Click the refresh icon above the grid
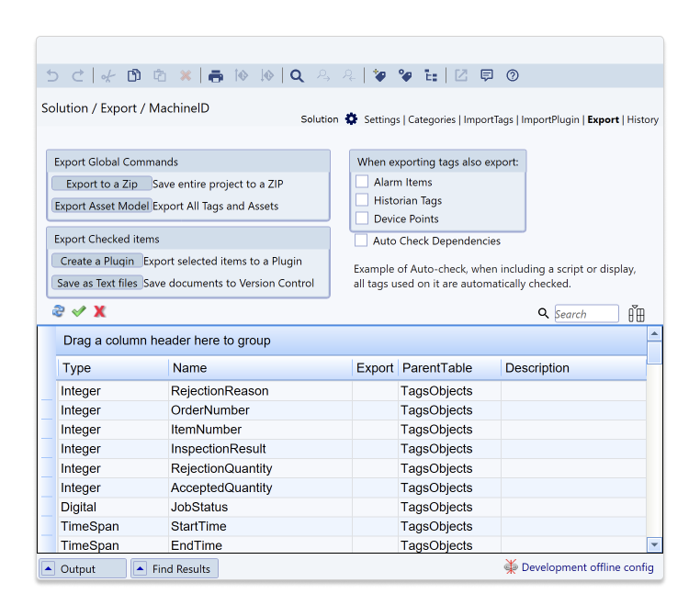 (x=59, y=312)
